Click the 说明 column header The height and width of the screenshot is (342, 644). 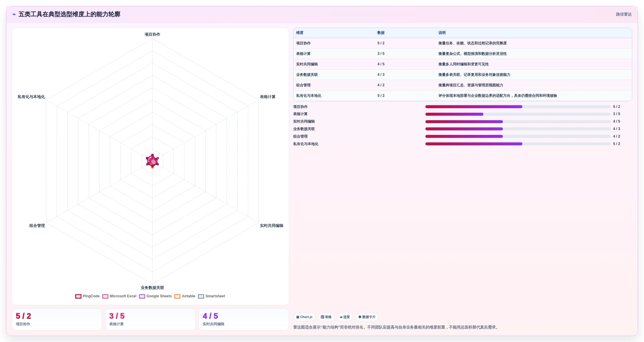[x=442, y=33]
